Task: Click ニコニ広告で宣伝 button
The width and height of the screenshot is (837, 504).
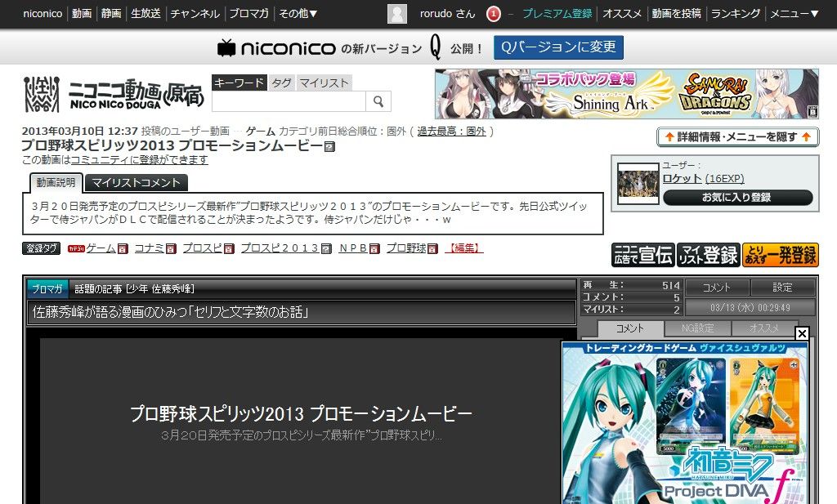Action: 643,255
